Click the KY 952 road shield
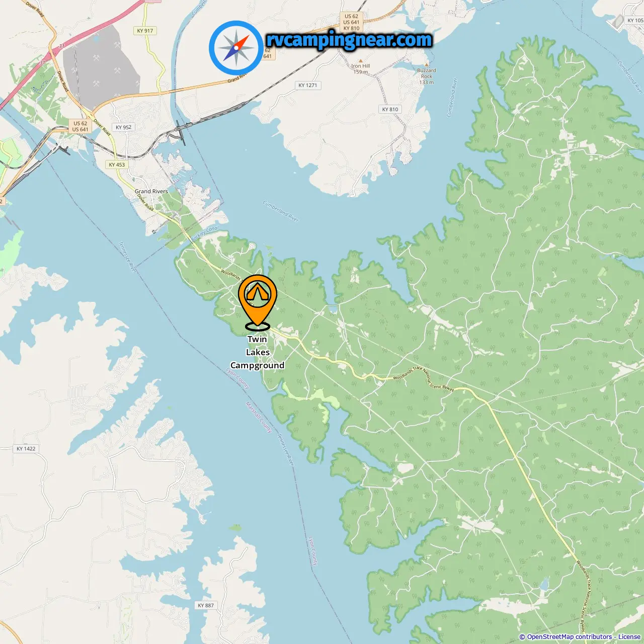The width and height of the screenshot is (644, 644). click(123, 127)
